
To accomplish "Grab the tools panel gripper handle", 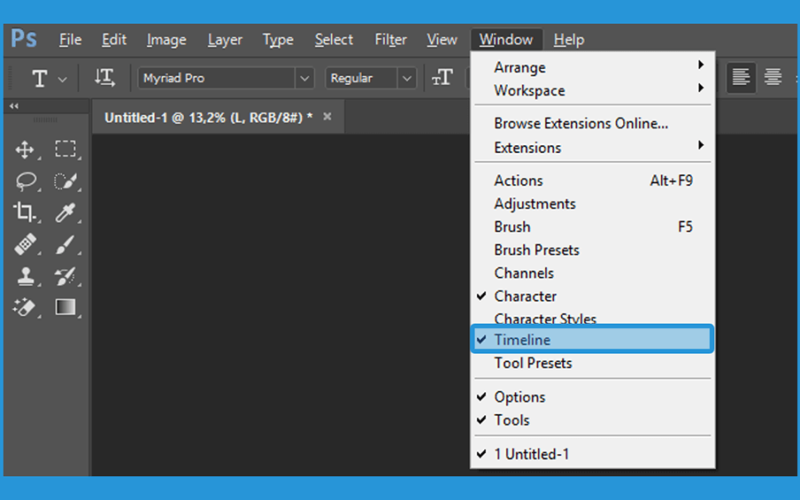I will [x=45, y=119].
